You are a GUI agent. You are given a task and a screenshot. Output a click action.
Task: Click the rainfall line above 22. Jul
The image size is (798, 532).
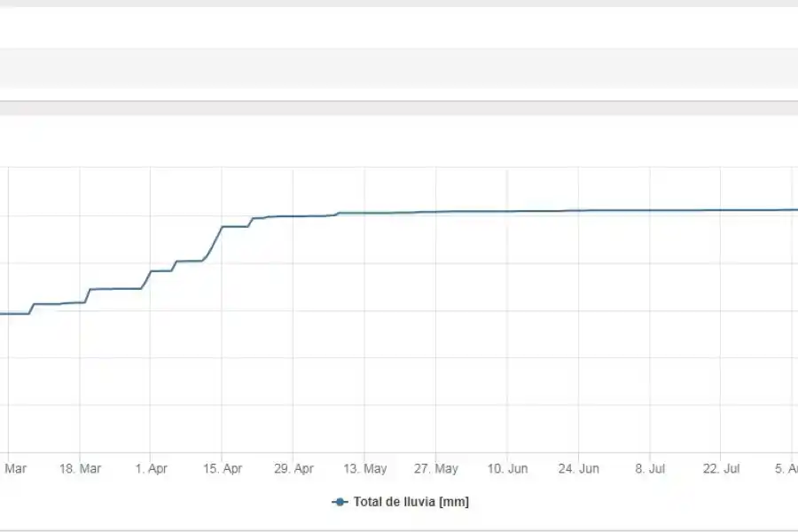[x=721, y=210]
